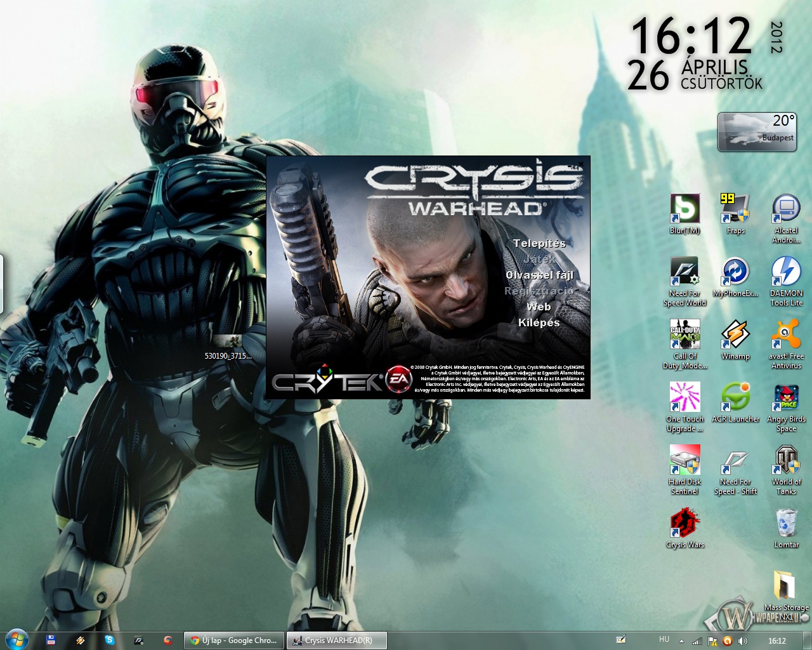The height and width of the screenshot is (650, 812).
Task: Click the desktop clock date gadget
Action: [x=705, y=54]
